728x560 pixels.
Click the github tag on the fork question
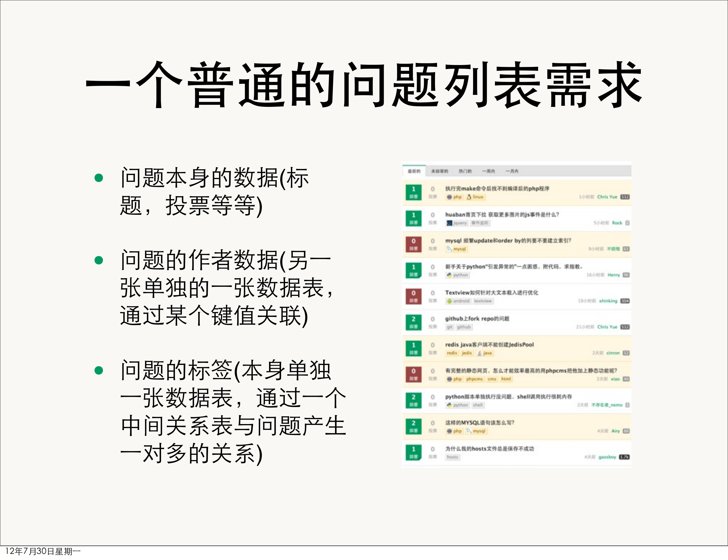tap(464, 327)
